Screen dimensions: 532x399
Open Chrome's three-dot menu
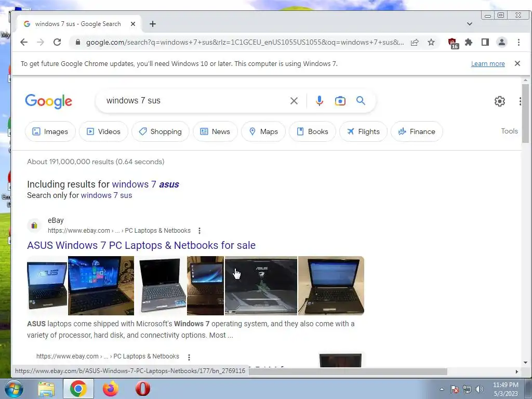click(x=518, y=42)
